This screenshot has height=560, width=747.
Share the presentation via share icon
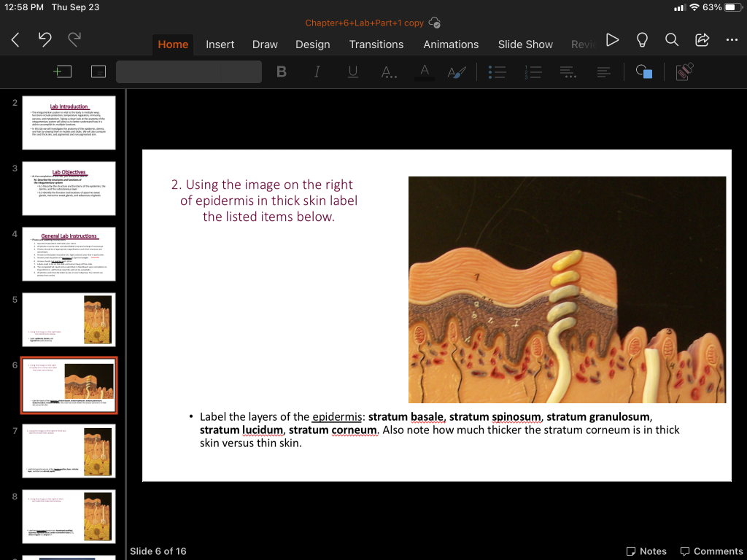(x=703, y=40)
